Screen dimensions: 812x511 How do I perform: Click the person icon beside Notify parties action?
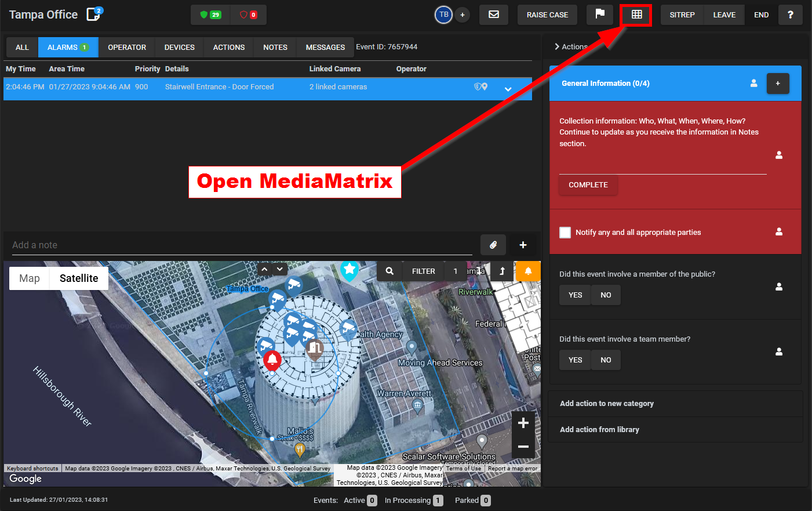(779, 231)
